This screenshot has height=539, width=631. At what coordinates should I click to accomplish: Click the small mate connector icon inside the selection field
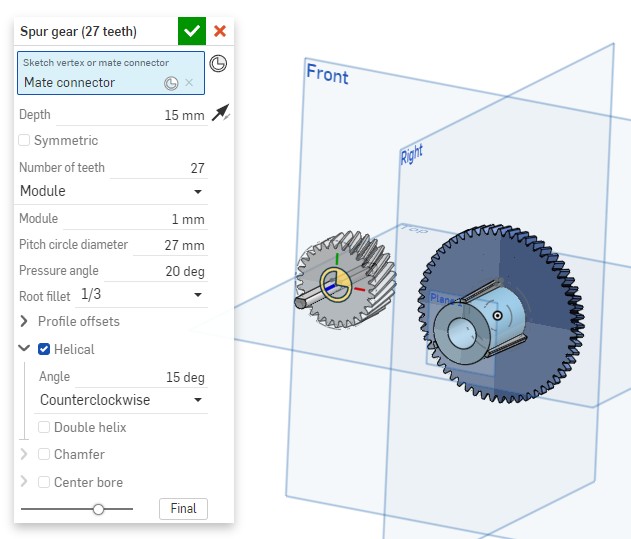pos(171,83)
